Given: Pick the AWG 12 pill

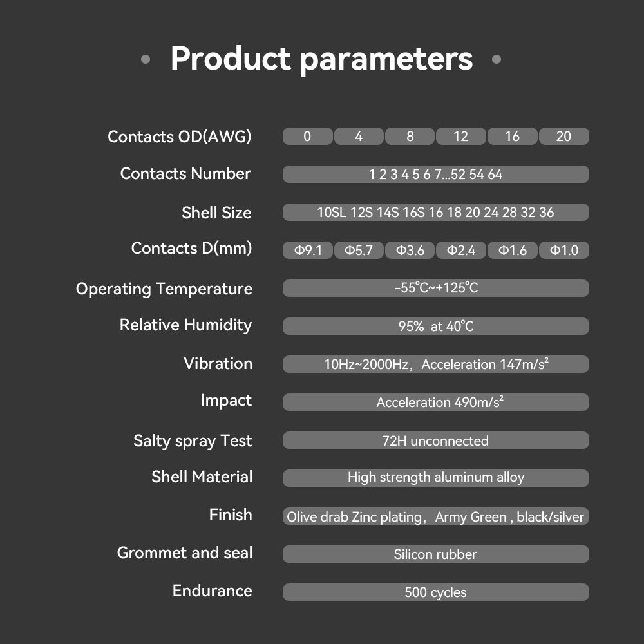Looking at the screenshot, I should tap(461, 137).
